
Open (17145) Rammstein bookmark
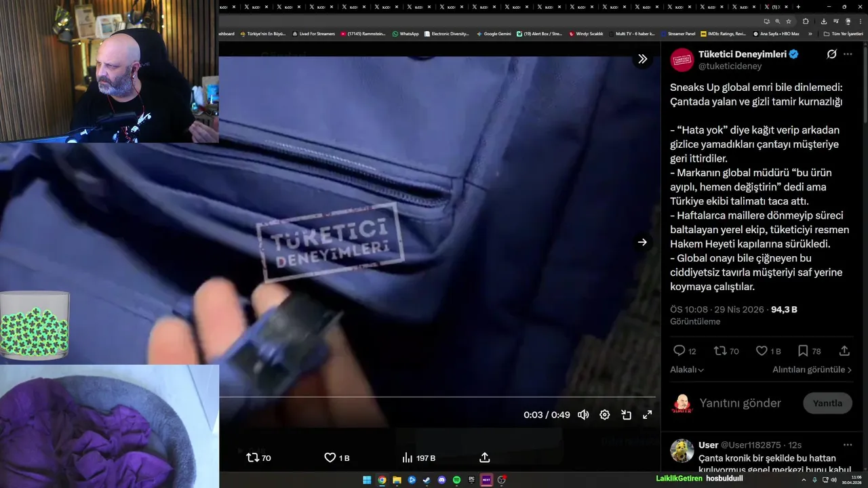363,33
